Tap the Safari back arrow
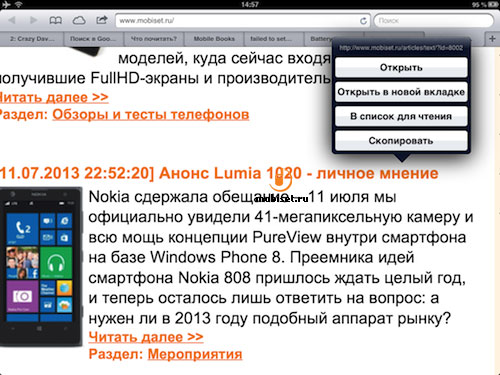This screenshot has height=375, width=500. tap(12, 20)
